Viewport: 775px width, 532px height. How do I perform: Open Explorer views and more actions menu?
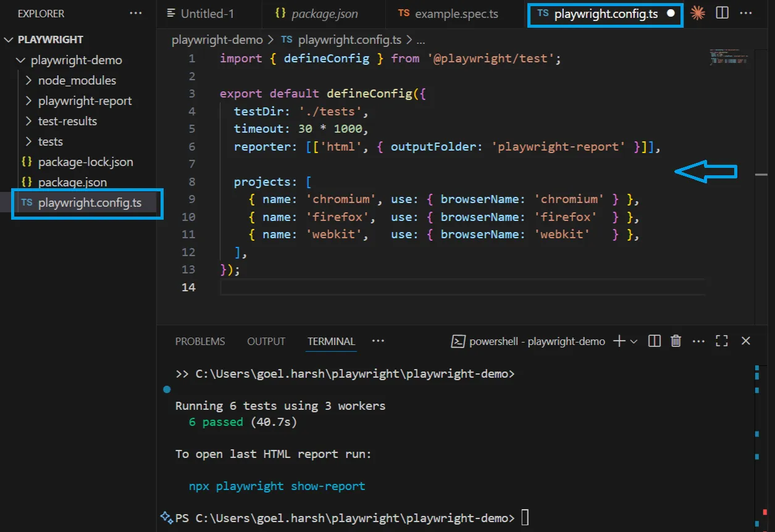coord(135,13)
